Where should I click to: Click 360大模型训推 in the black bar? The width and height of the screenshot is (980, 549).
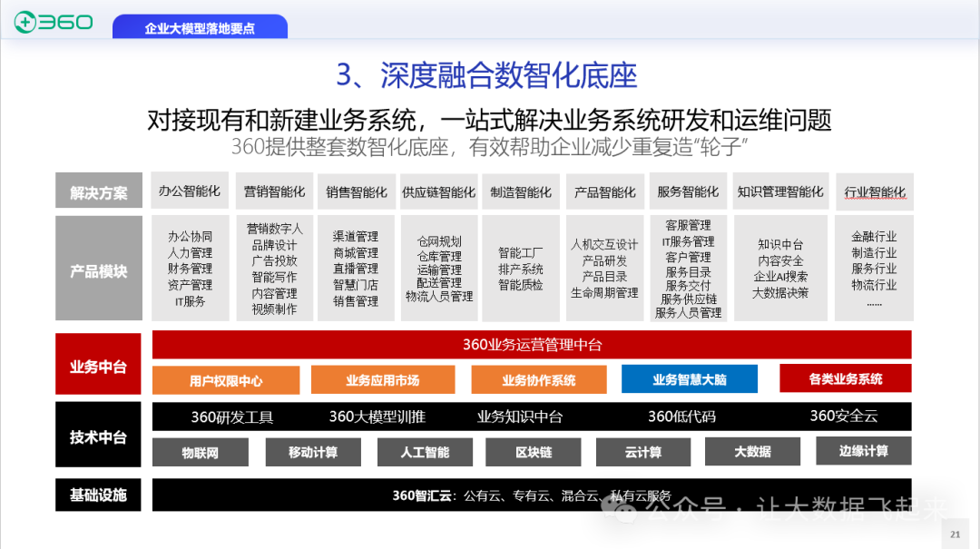[377, 417]
